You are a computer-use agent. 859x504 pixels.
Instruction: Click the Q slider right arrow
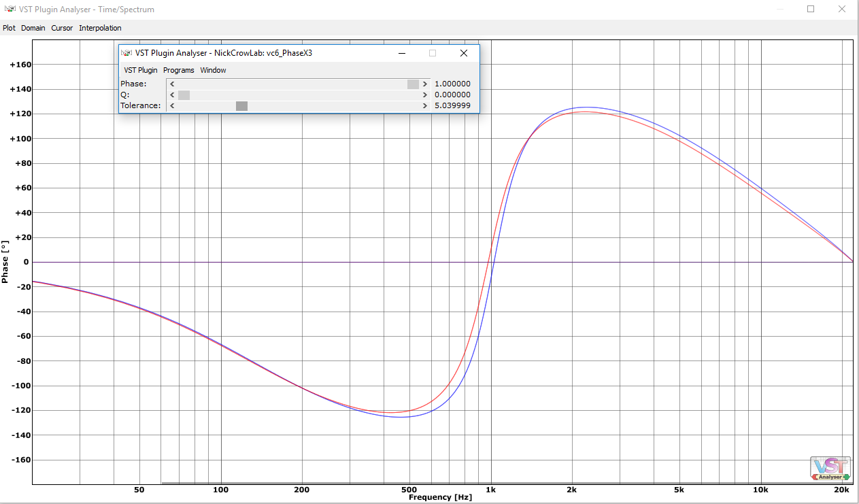[425, 95]
